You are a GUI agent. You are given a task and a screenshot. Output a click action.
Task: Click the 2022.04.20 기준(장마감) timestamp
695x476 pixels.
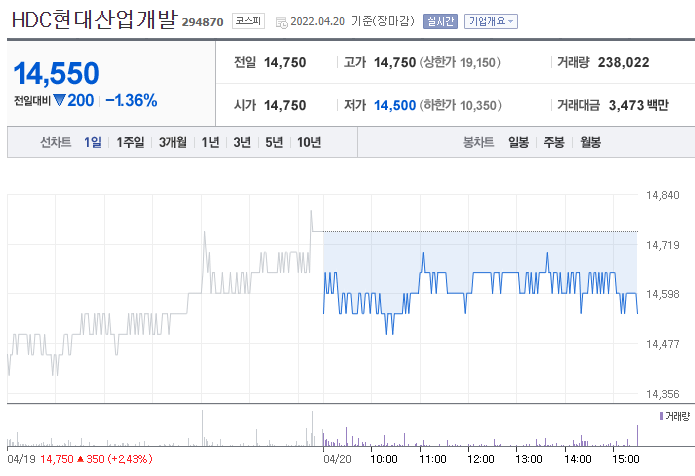352,21
